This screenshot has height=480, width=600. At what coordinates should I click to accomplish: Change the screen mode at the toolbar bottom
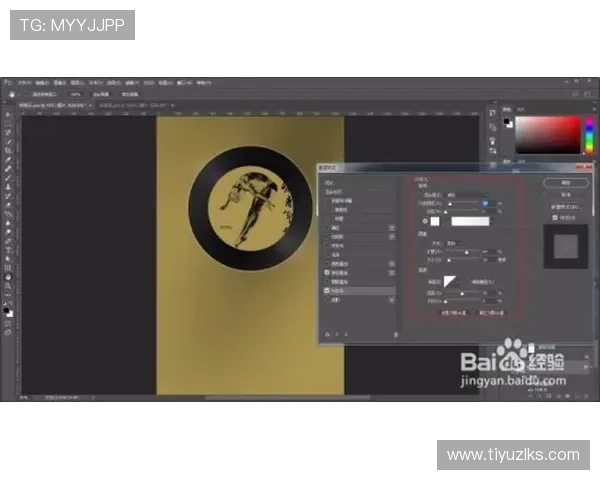click(8, 333)
